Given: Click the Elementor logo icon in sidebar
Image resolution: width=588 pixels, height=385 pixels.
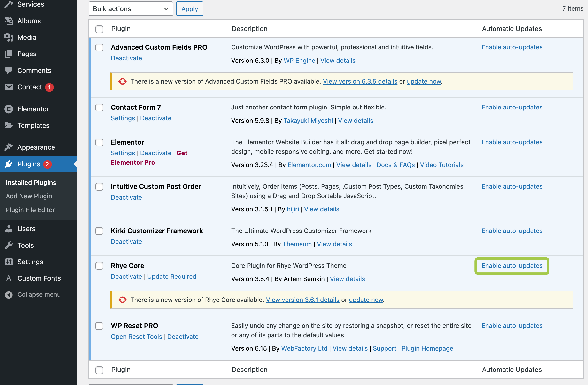Looking at the screenshot, I should pos(9,109).
